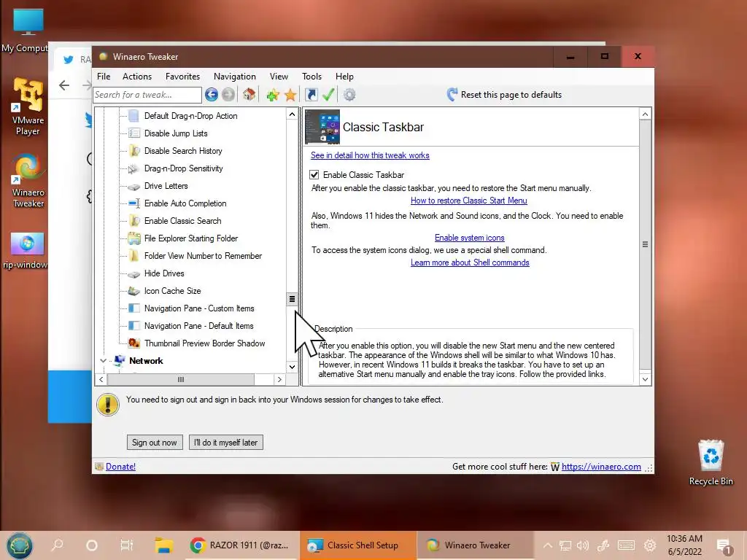
Task: Open the Help menu
Action: pos(344,76)
